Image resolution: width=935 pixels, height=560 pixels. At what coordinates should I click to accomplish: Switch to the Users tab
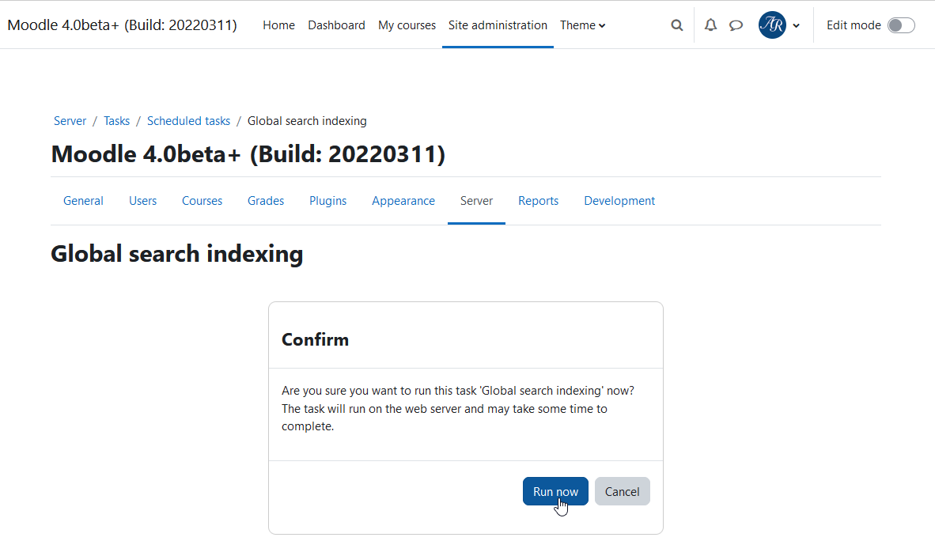pyautogui.click(x=143, y=201)
